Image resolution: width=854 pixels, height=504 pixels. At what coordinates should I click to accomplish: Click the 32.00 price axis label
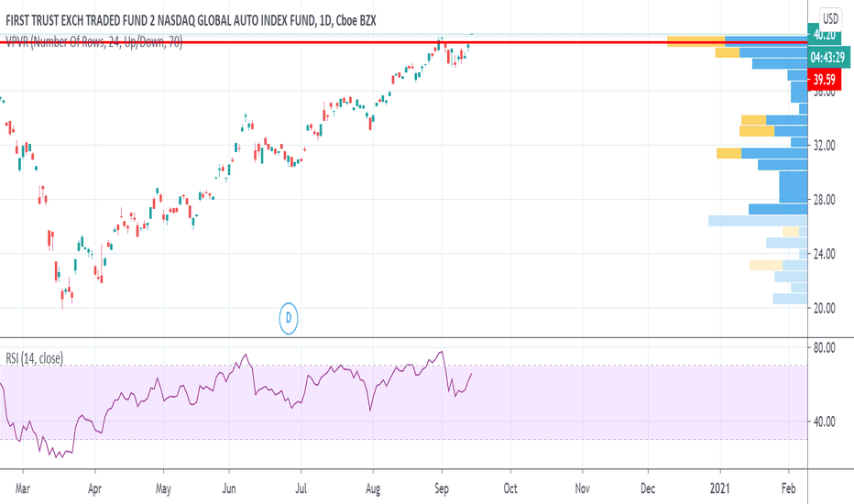[824, 146]
